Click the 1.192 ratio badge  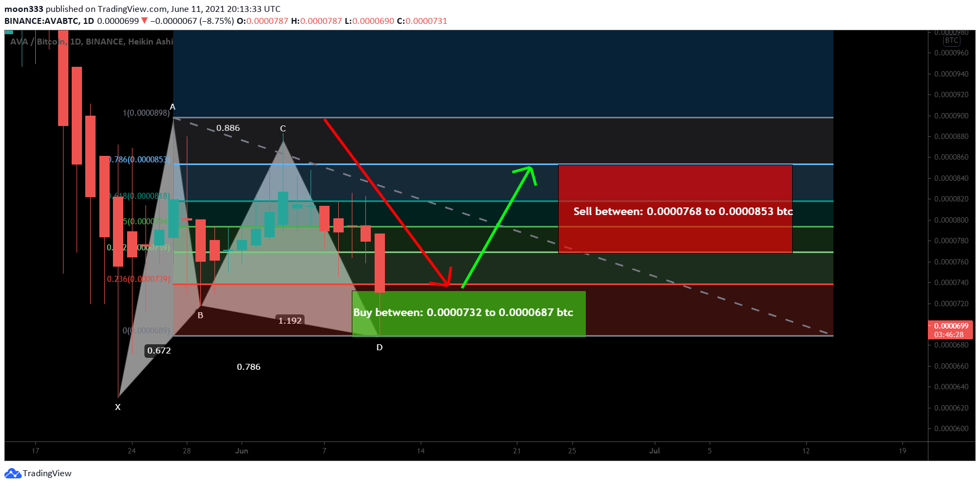[290, 321]
